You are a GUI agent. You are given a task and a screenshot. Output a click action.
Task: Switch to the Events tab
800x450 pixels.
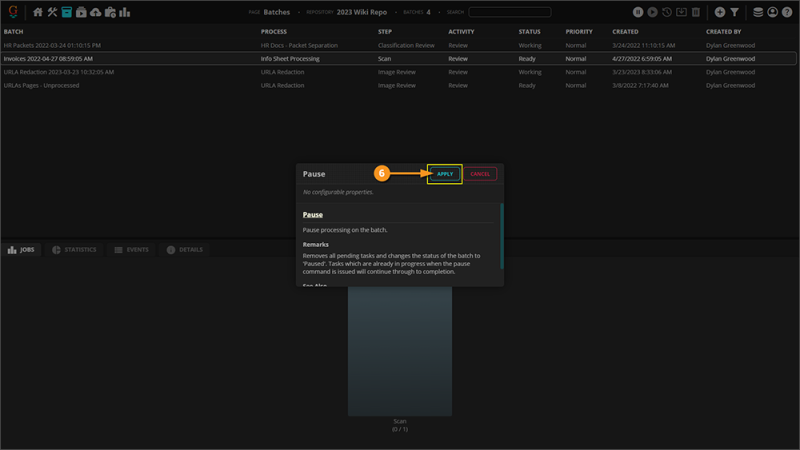[x=131, y=249]
